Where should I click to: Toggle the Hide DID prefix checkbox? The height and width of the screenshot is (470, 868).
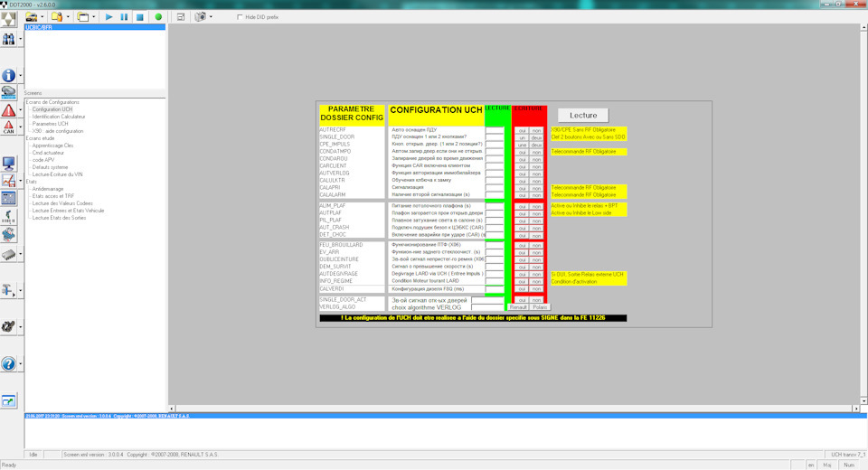tap(240, 17)
